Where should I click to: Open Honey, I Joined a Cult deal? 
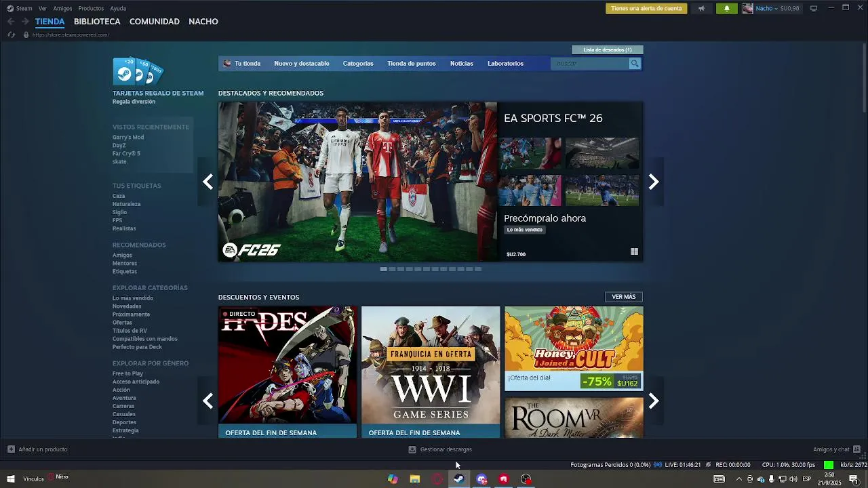click(x=574, y=348)
